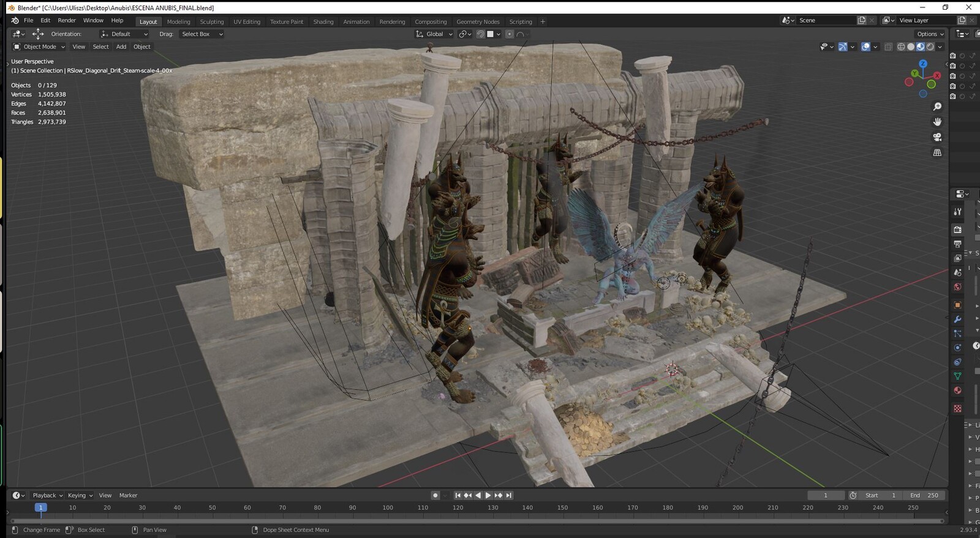Jump to timeline start frame button
The image size is (980, 538).
[x=458, y=495]
